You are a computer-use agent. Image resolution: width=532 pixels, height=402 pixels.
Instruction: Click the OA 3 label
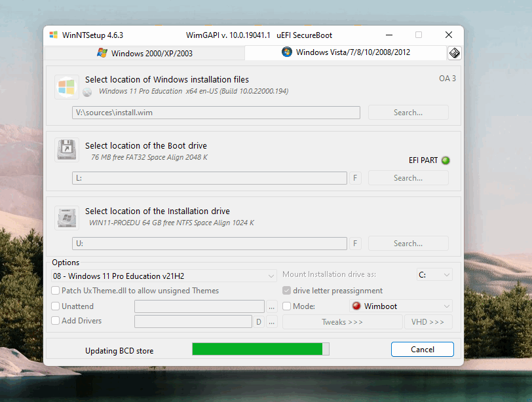coord(447,79)
